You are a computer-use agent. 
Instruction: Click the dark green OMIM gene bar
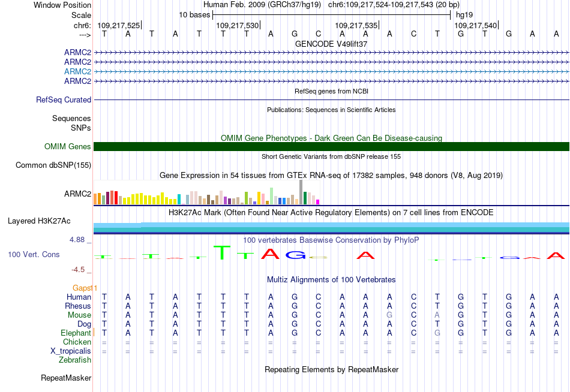pyautogui.click(x=331, y=146)
